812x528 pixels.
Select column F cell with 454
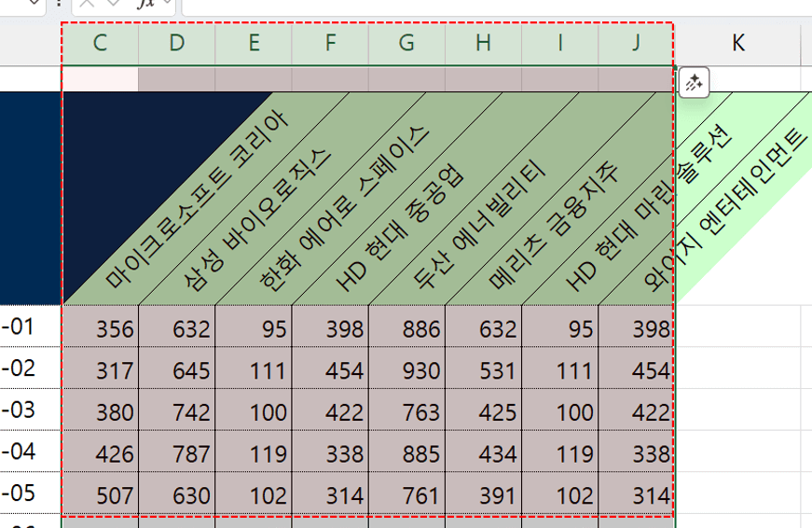click(330, 368)
